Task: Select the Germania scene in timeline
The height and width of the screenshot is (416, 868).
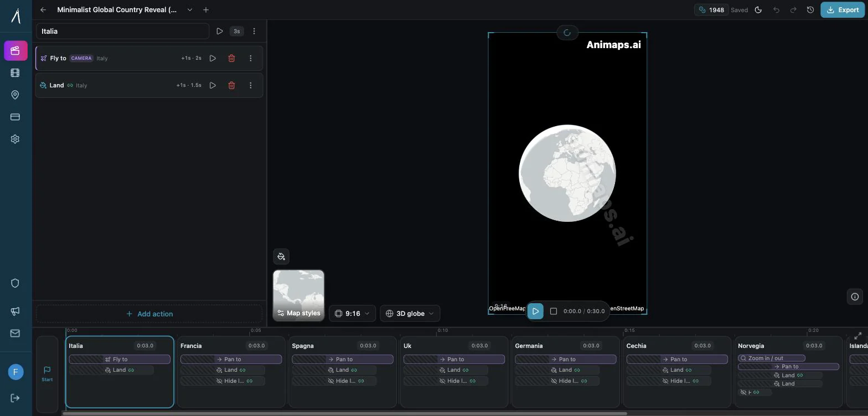Action: [565, 372]
